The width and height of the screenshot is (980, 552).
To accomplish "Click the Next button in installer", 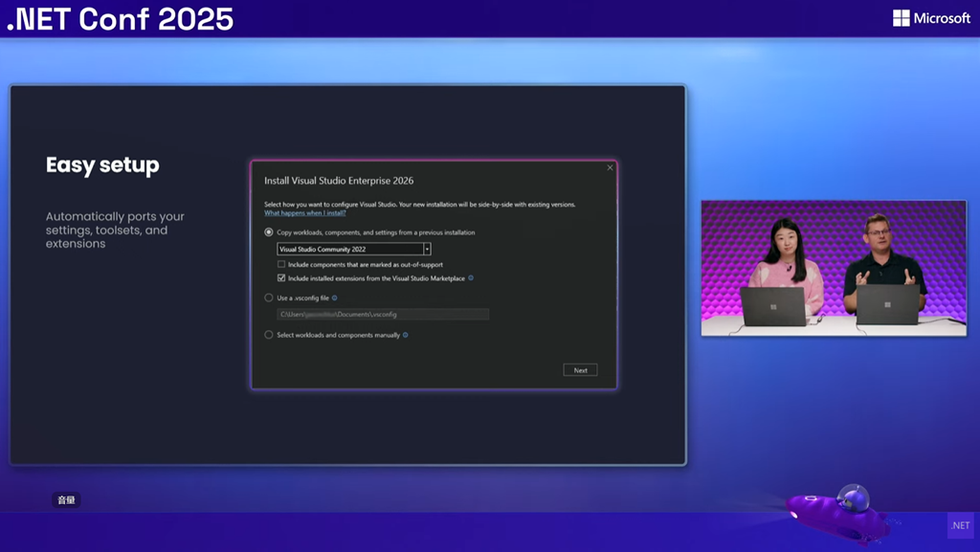I will pos(580,369).
